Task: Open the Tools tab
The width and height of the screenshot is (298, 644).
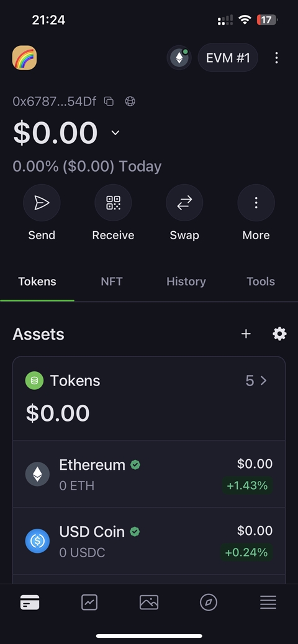Action: (x=261, y=282)
